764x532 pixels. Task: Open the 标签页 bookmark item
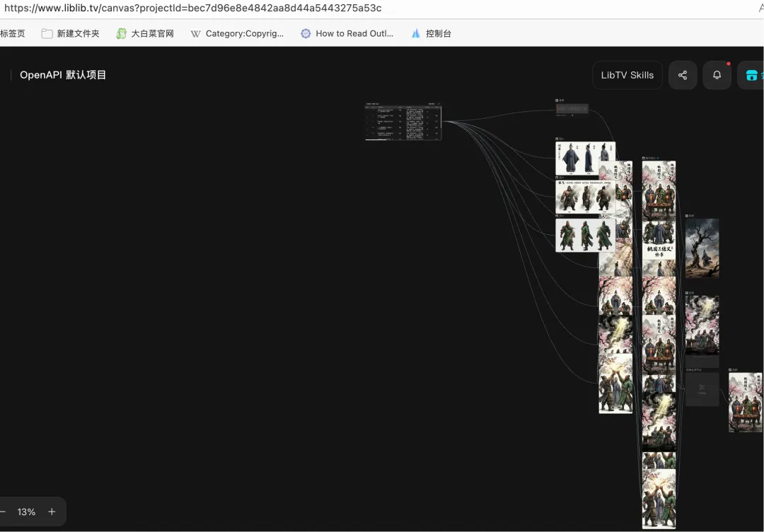click(12, 34)
